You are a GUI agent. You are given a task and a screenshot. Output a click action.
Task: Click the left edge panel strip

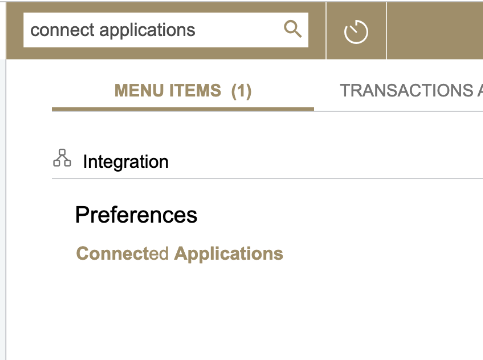(3, 209)
